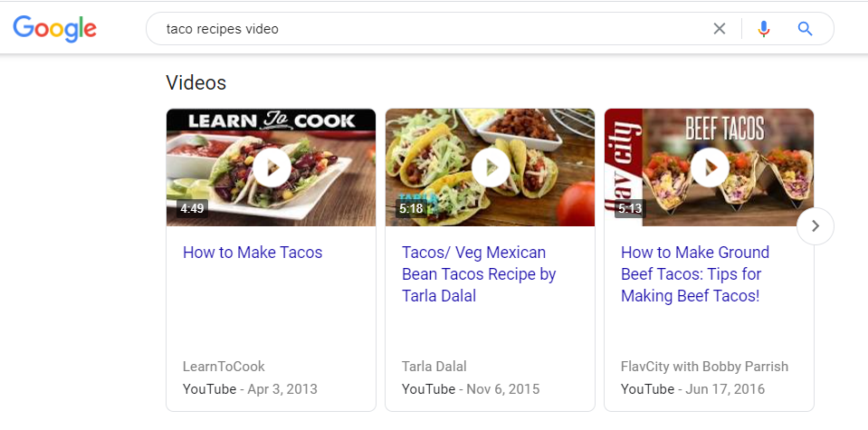
Task: Open the Tacos/ Veg Mexican Bean Tacos link
Action: pos(479,274)
